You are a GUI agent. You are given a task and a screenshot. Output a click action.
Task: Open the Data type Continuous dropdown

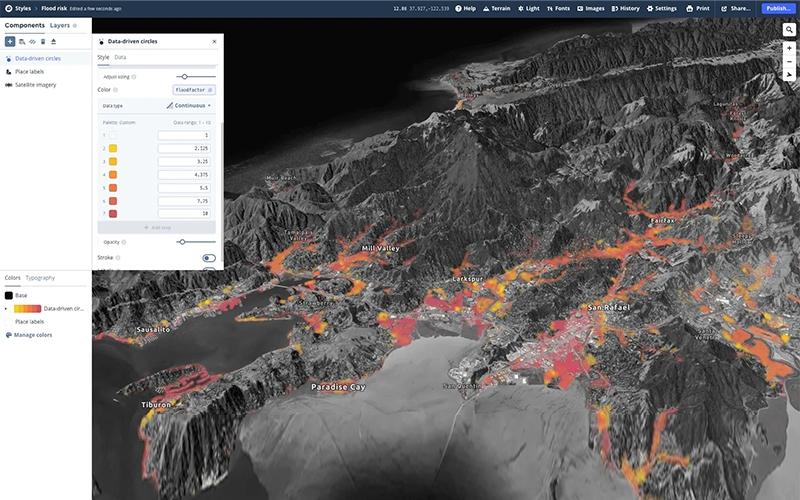pyautogui.click(x=189, y=106)
